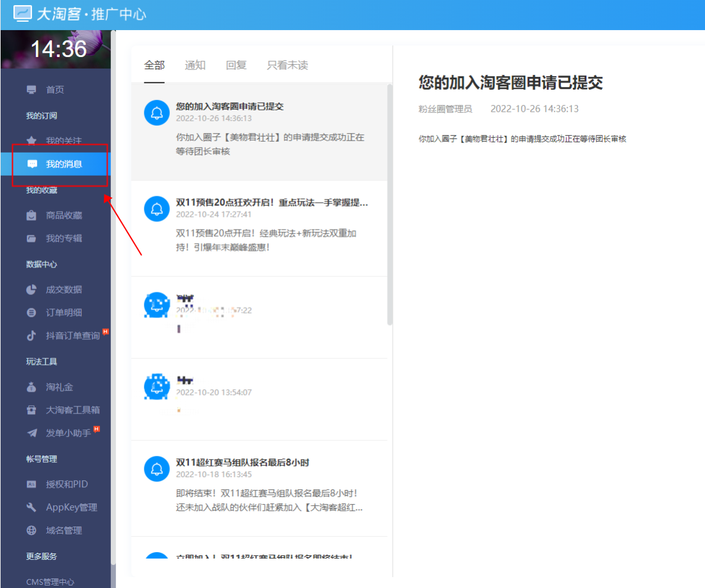
Task: Switch to the 通知 tab
Action: click(195, 65)
